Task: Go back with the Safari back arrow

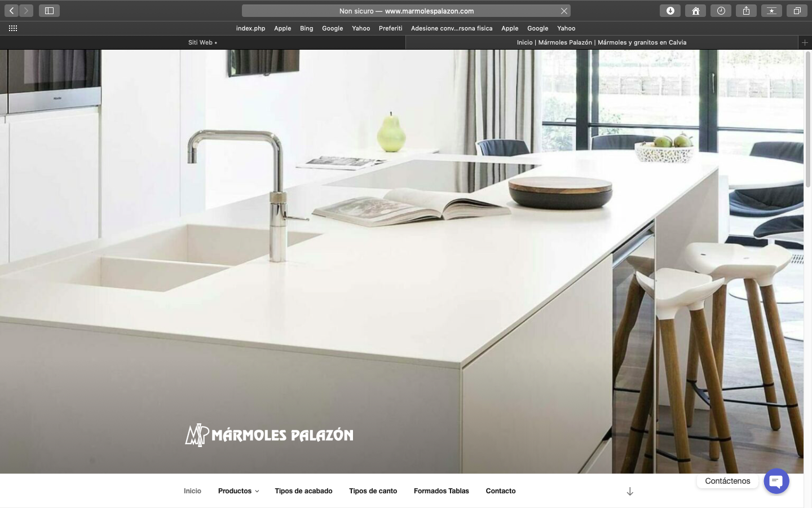Action: coord(11,11)
